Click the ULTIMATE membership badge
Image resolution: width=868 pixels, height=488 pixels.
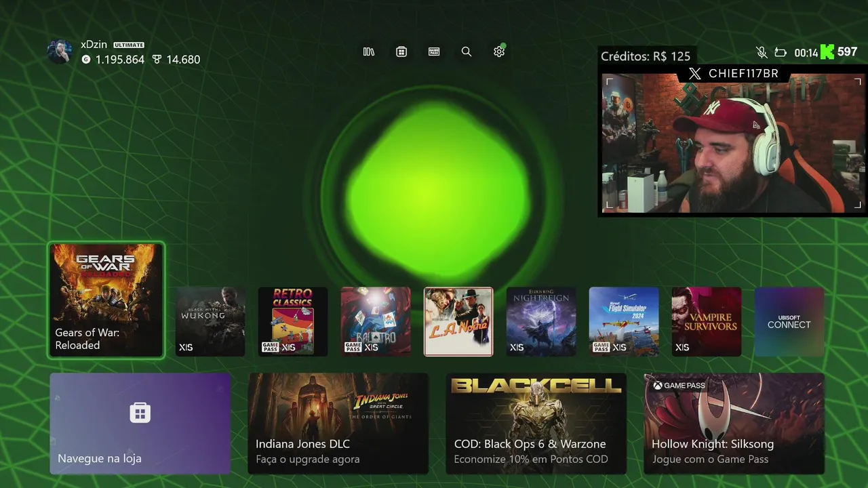[x=129, y=45]
